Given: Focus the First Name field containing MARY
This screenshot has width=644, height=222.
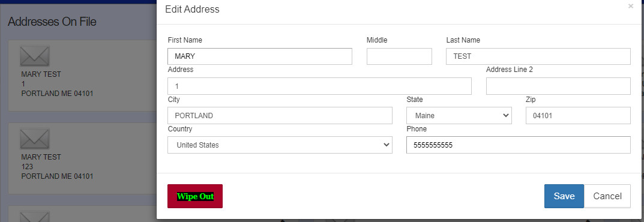Looking at the screenshot, I should point(259,56).
